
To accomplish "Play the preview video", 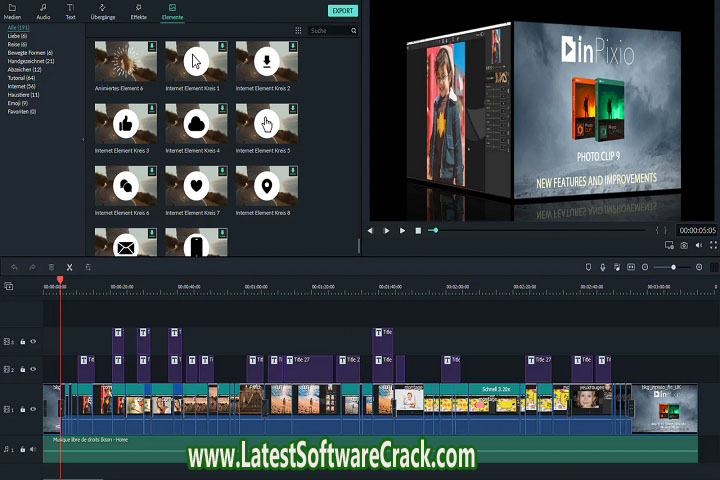I will pyautogui.click(x=402, y=231).
